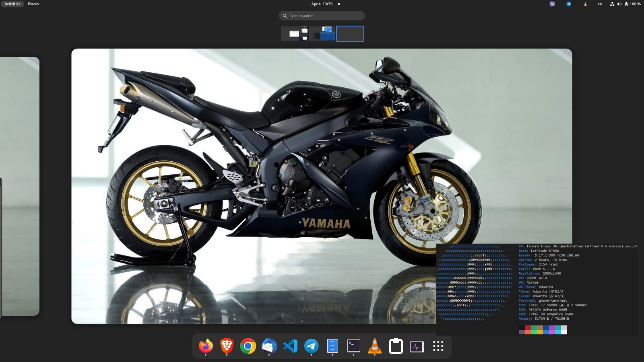Image resolution: width=644 pixels, height=362 pixels.
Task: Open VLC media player from the dock
Action: click(x=375, y=346)
